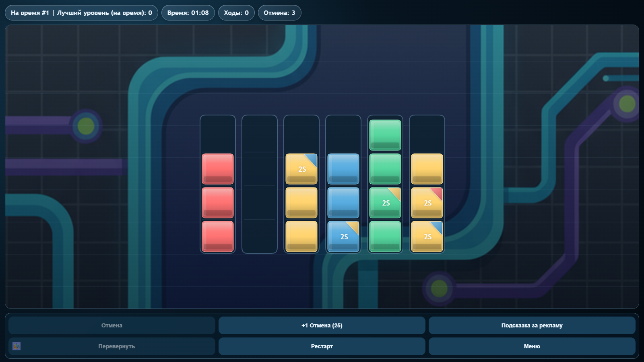
Task: Select the yellow 2S block atop the third column
Action: click(x=301, y=169)
